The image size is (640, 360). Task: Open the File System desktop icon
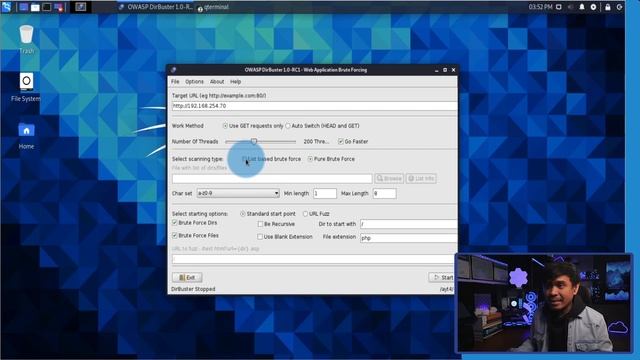coord(26,87)
